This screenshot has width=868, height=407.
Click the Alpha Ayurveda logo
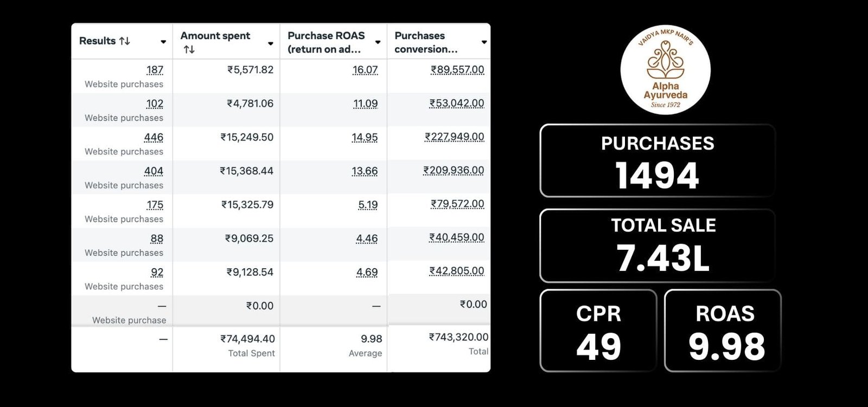665,70
